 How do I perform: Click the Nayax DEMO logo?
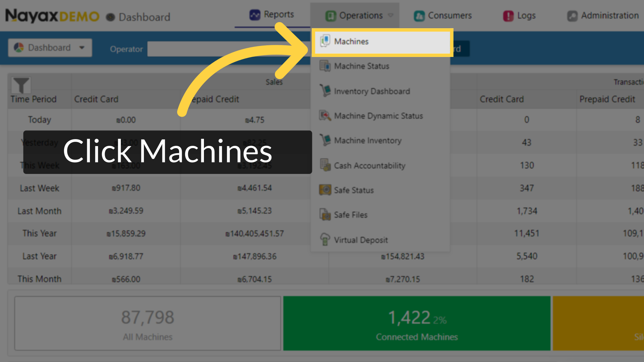pos(52,16)
